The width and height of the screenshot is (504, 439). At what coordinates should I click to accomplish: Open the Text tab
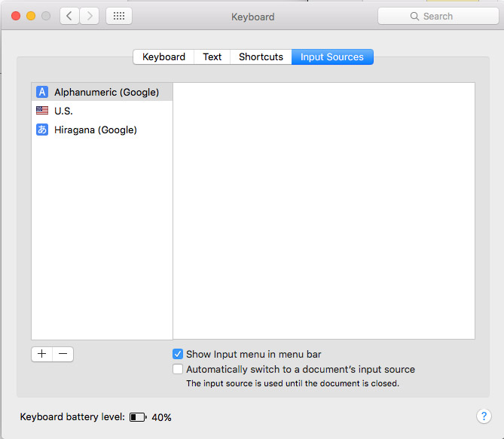pos(212,57)
